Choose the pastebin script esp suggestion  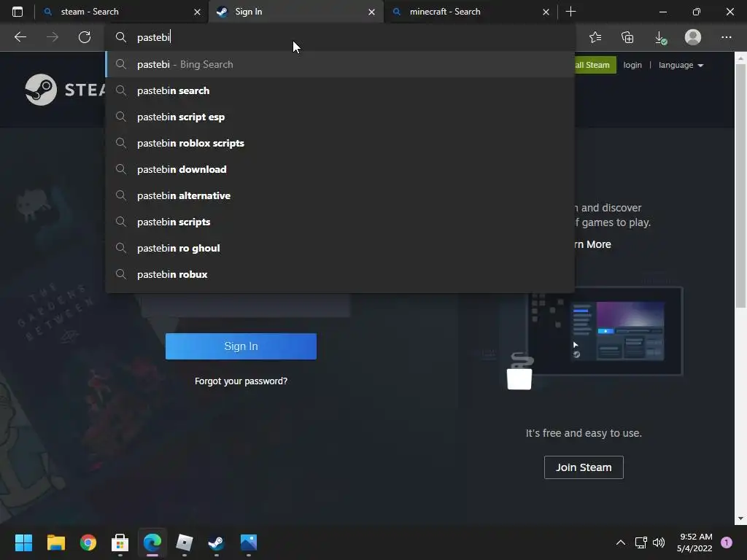click(x=340, y=117)
